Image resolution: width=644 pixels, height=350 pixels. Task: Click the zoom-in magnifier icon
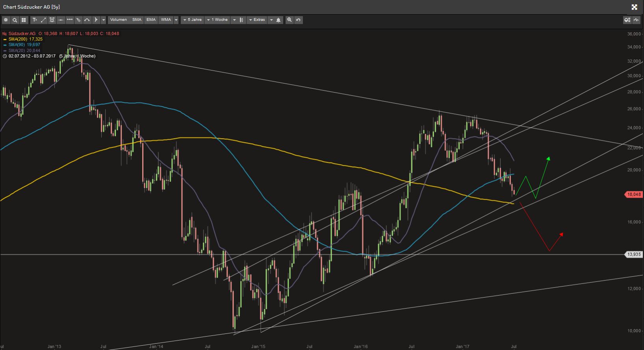coord(290,20)
